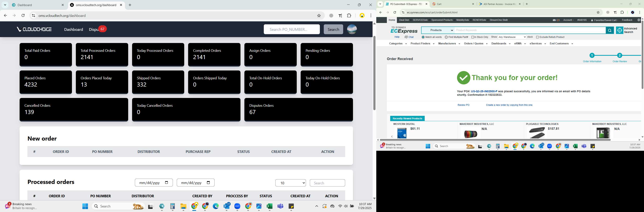This screenshot has height=212, width=644.
Task: Open Zoom from the bottom-left taskbar
Action: pos(237,206)
